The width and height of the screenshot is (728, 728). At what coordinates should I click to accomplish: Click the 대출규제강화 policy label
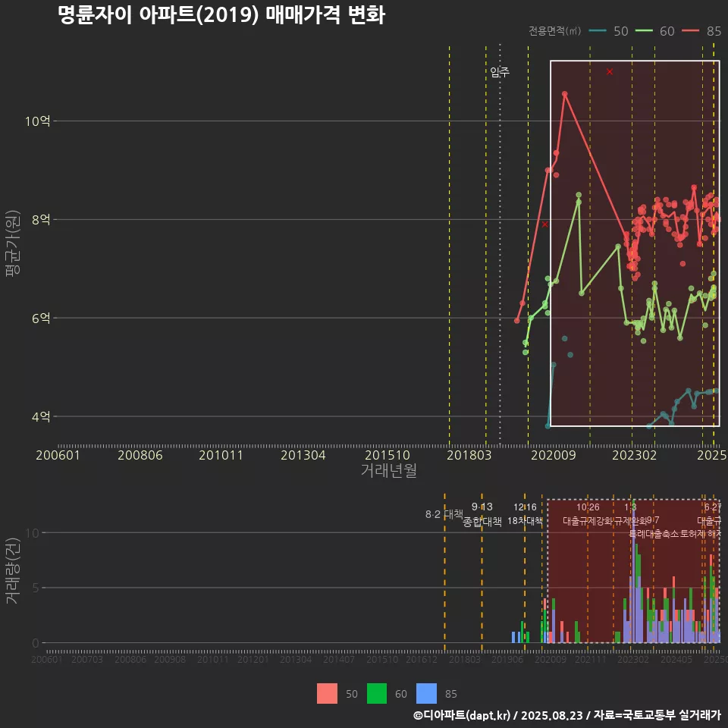pos(588,521)
